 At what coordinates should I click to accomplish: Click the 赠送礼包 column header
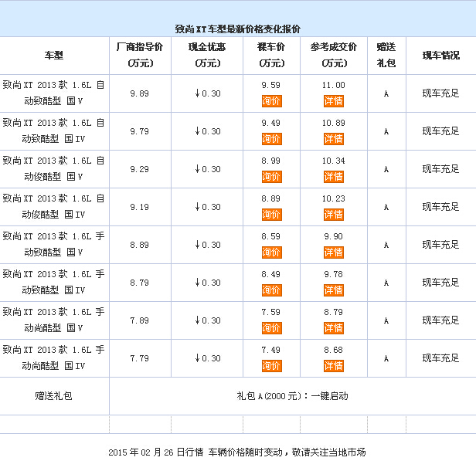tap(386, 55)
